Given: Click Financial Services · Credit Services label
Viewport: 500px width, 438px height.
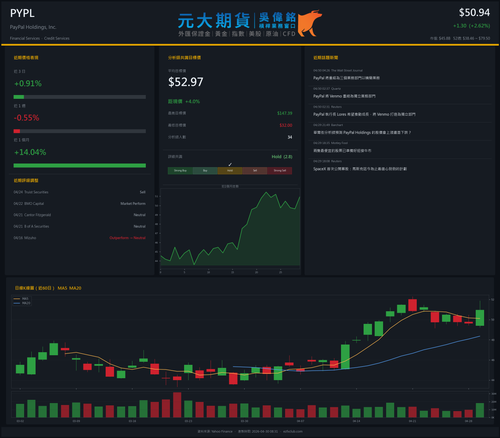Looking at the screenshot, I should (x=40, y=38).
